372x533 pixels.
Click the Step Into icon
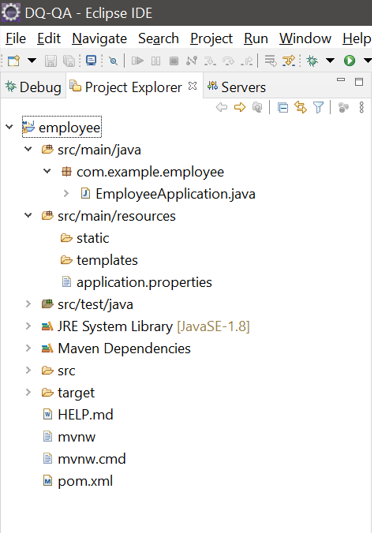(210, 61)
